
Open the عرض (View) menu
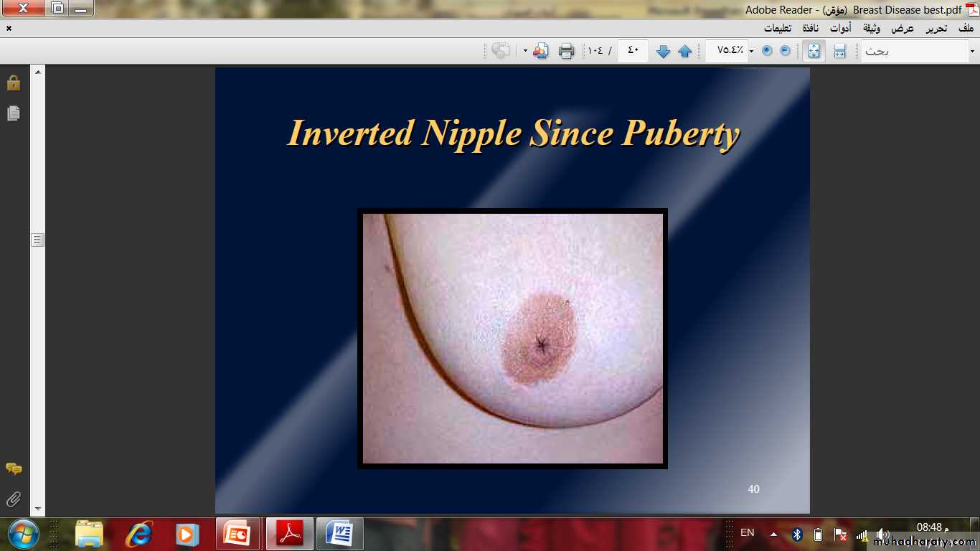pyautogui.click(x=903, y=29)
